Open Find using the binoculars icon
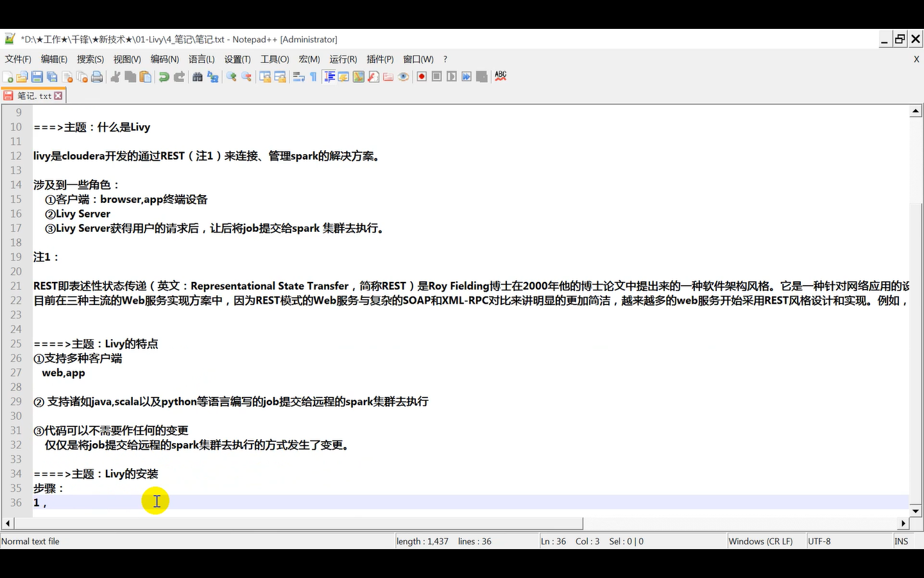The image size is (924, 578). tap(198, 76)
